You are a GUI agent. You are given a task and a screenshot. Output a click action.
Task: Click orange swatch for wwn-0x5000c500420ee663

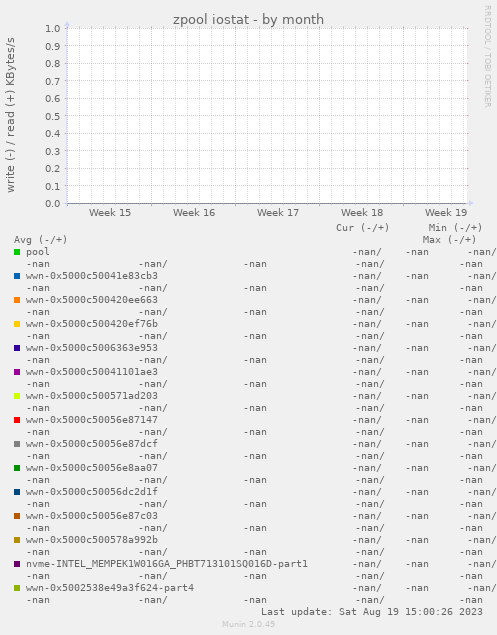(17, 300)
